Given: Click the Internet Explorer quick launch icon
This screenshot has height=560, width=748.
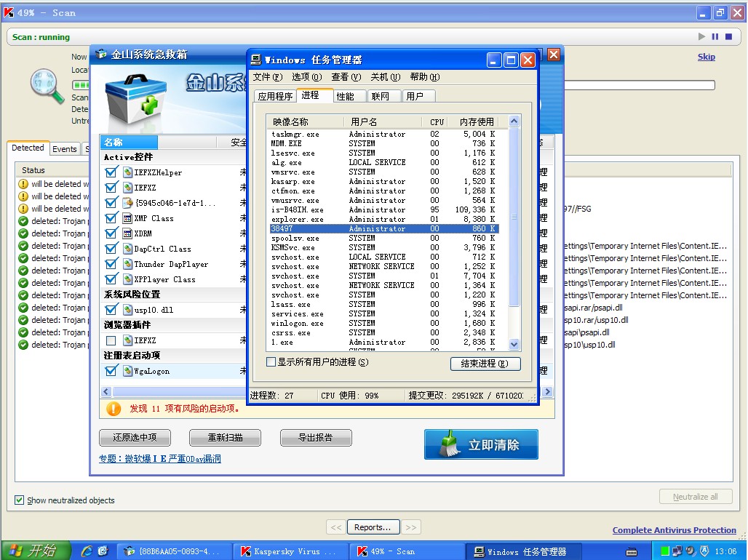Looking at the screenshot, I should click(x=87, y=551).
